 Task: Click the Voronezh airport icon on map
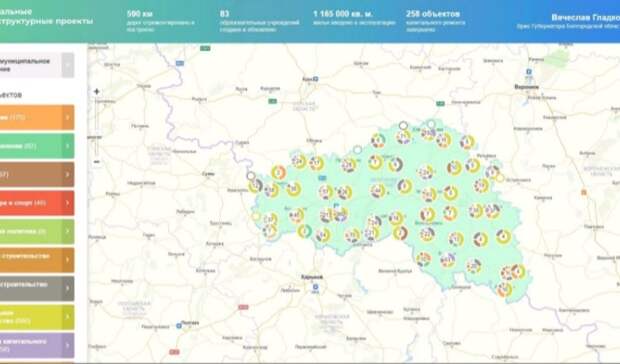click(x=529, y=72)
